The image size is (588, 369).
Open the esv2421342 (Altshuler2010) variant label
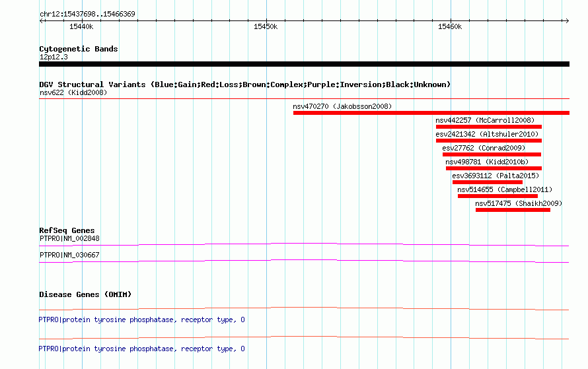487,134
